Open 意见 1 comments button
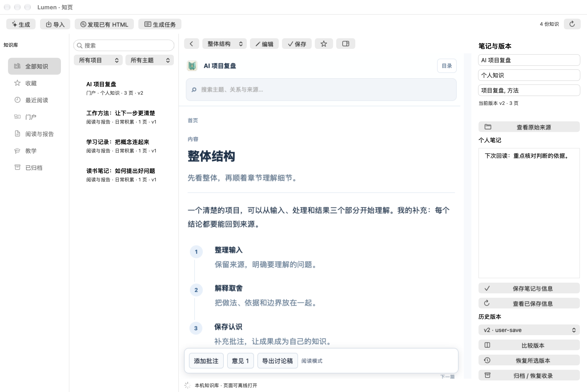Viewport: 587px width, 392px height. pos(240,361)
